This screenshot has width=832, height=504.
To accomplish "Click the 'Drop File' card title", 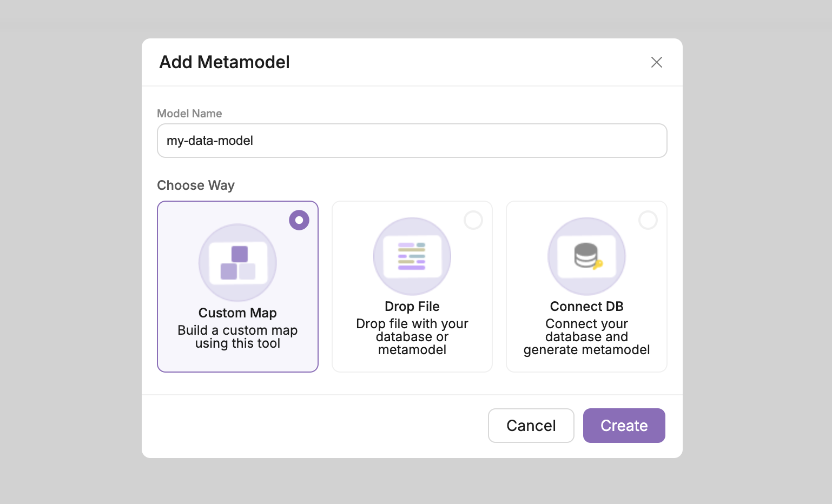I will point(412,307).
